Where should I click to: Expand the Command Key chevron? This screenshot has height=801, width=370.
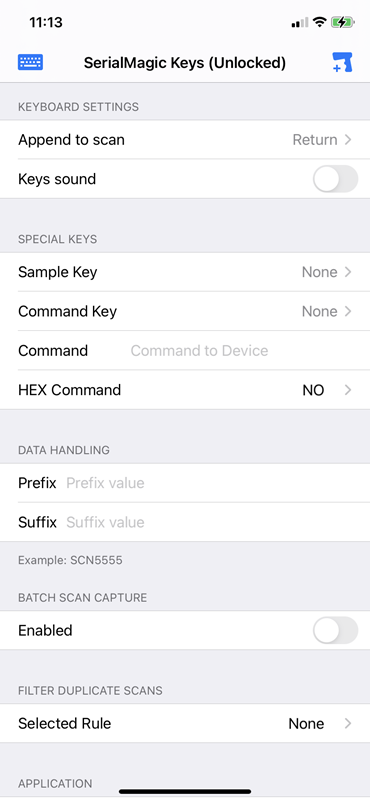tap(348, 312)
